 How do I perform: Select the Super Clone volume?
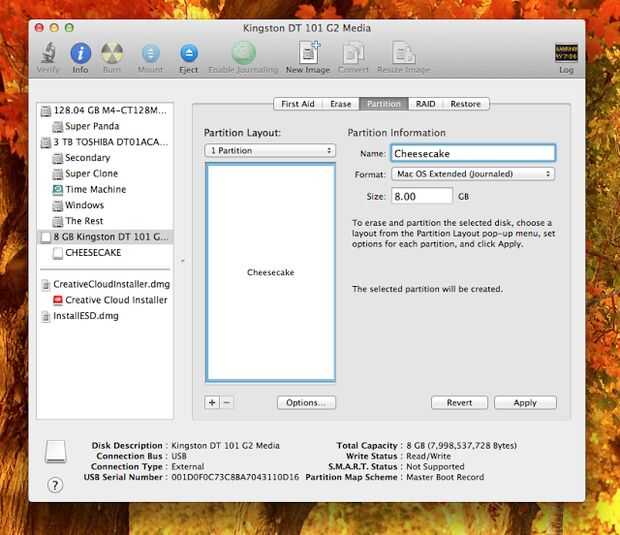pyautogui.click(x=105, y=174)
